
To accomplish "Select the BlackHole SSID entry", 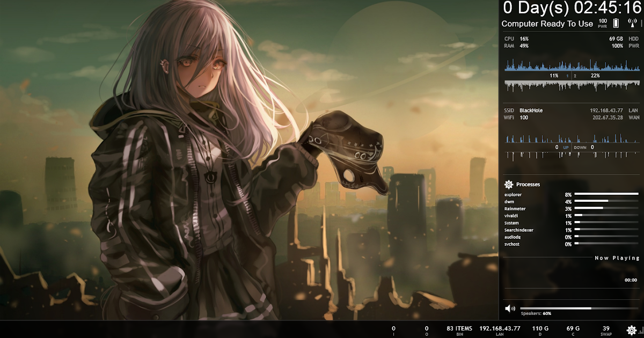I will point(530,110).
